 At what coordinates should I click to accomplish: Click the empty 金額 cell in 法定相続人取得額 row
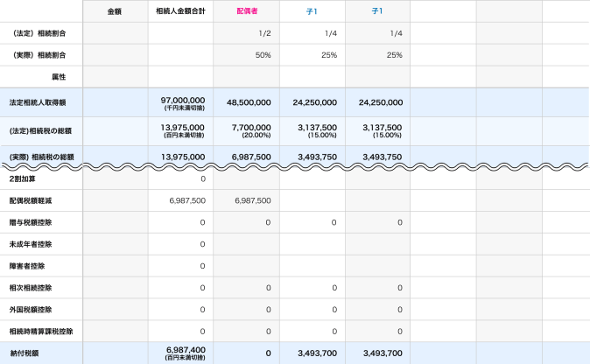coord(116,102)
